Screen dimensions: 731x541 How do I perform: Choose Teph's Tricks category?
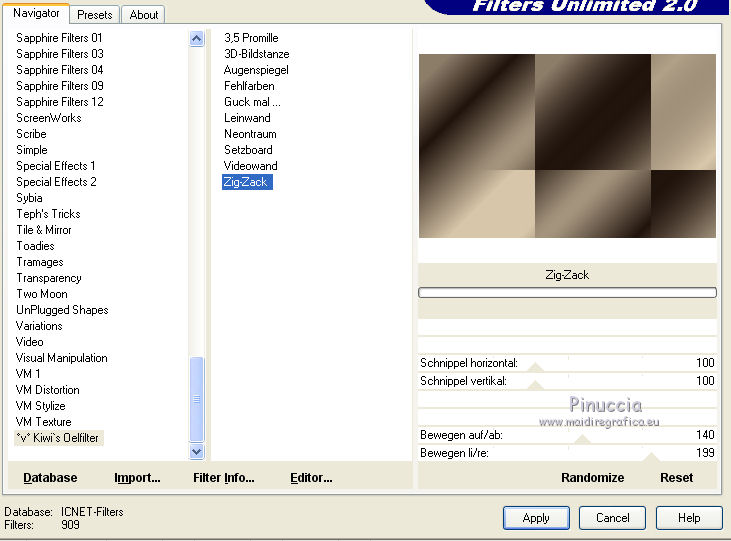pos(48,214)
